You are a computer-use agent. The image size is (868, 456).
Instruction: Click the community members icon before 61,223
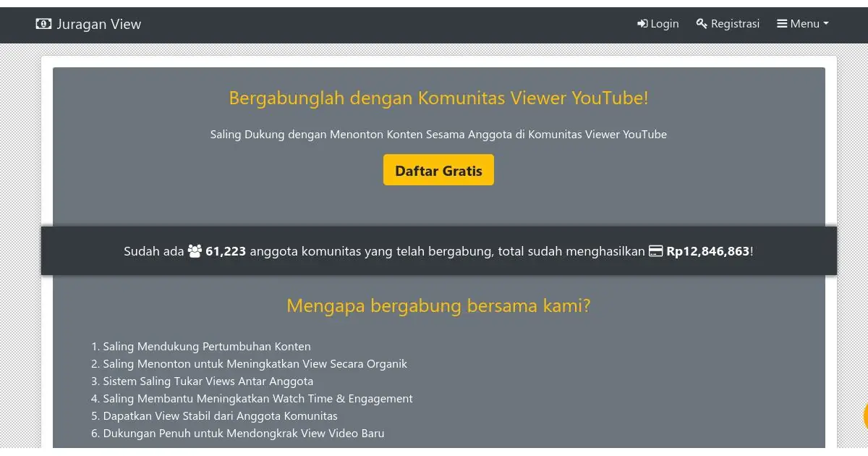(x=195, y=250)
